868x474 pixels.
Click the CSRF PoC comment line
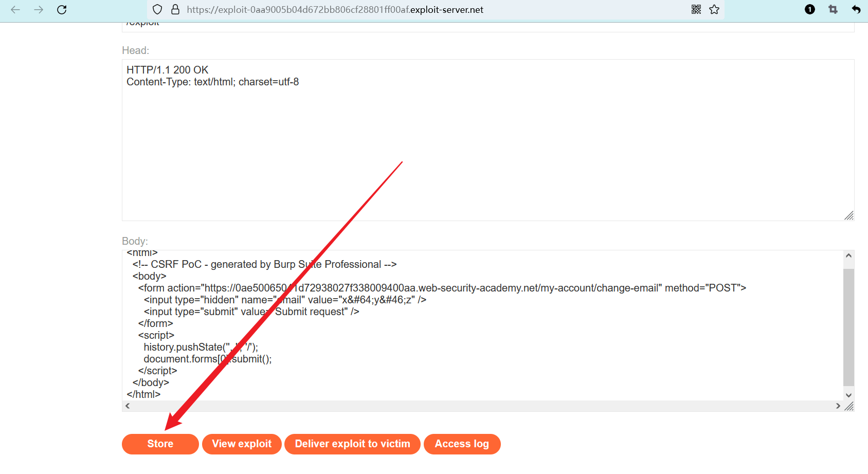264,264
